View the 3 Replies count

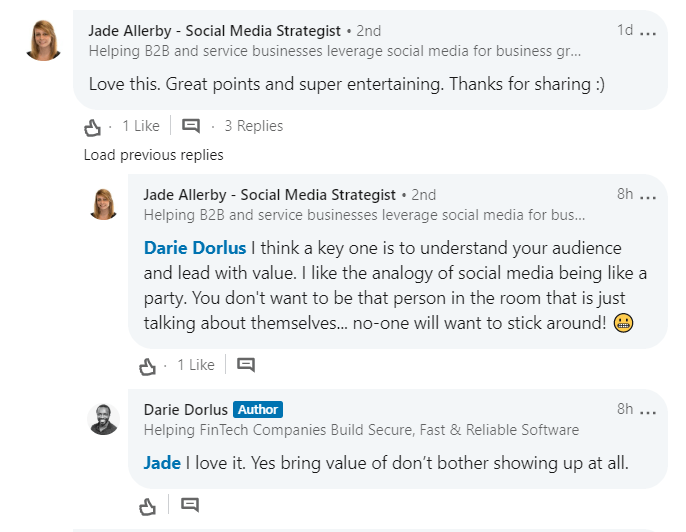tap(254, 126)
